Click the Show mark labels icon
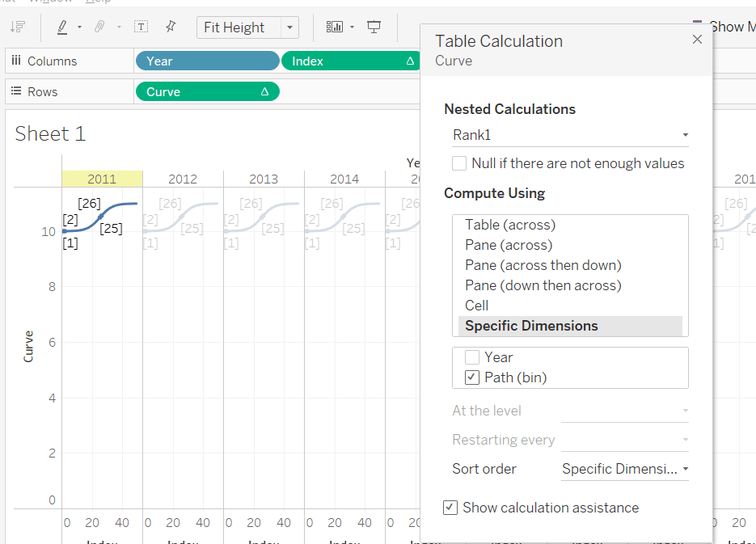The height and width of the screenshot is (544, 756). click(x=141, y=27)
